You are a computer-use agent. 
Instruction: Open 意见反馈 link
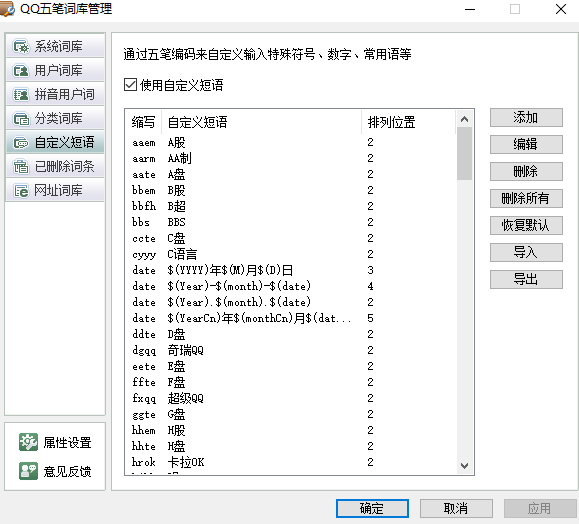click(x=67, y=472)
